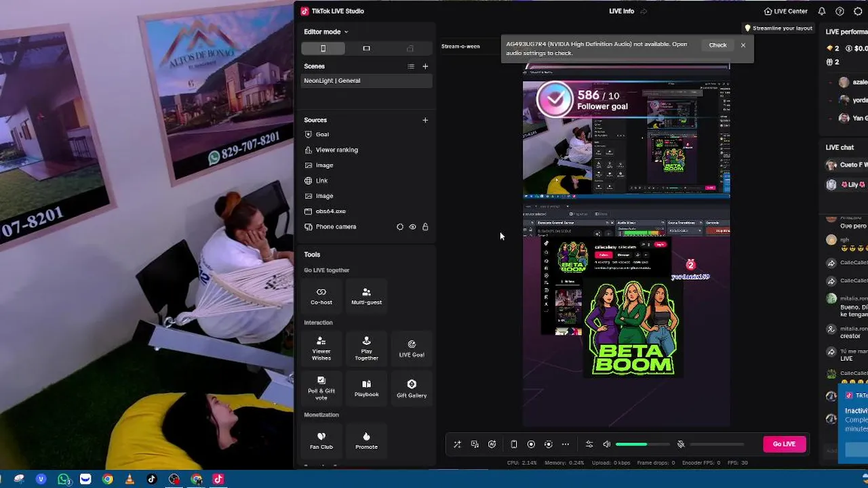
Task: Toggle lock on Phone camera source
Action: click(425, 227)
